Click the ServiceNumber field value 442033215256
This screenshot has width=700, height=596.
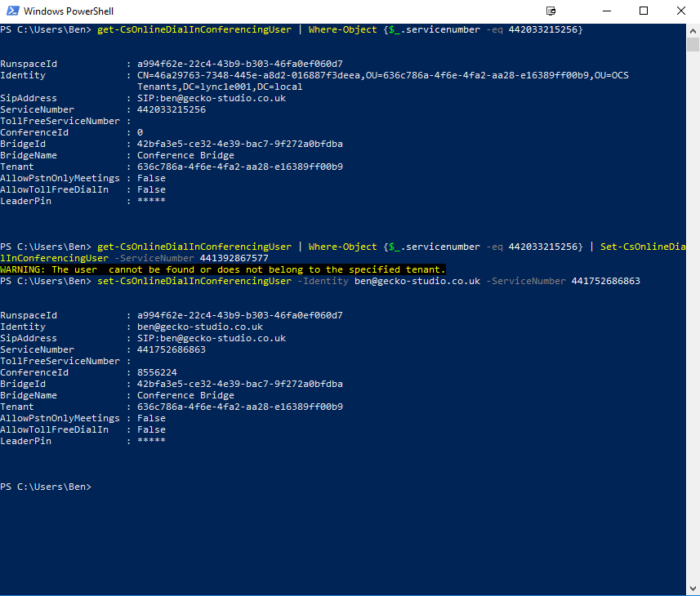point(172,109)
